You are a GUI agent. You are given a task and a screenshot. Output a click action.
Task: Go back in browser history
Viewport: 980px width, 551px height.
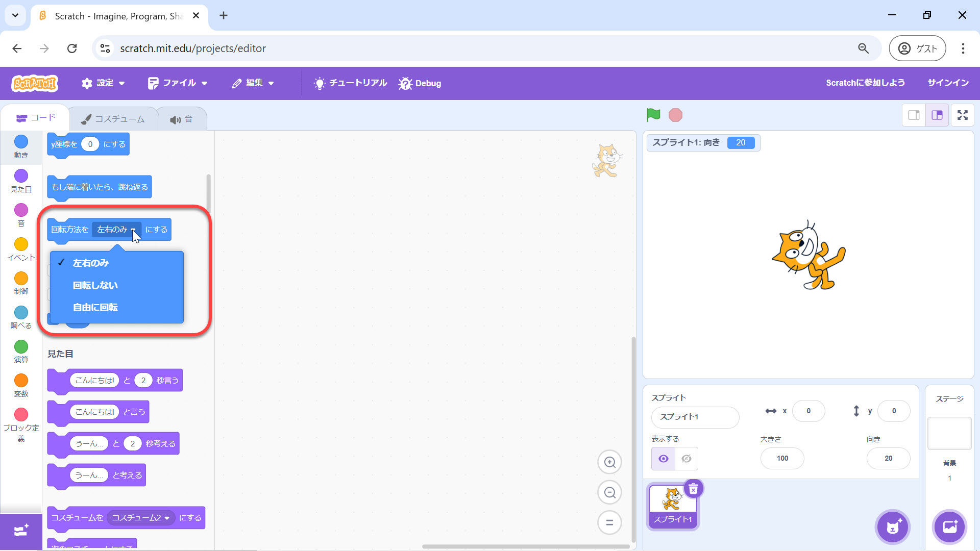pyautogui.click(x=17, y=48)
